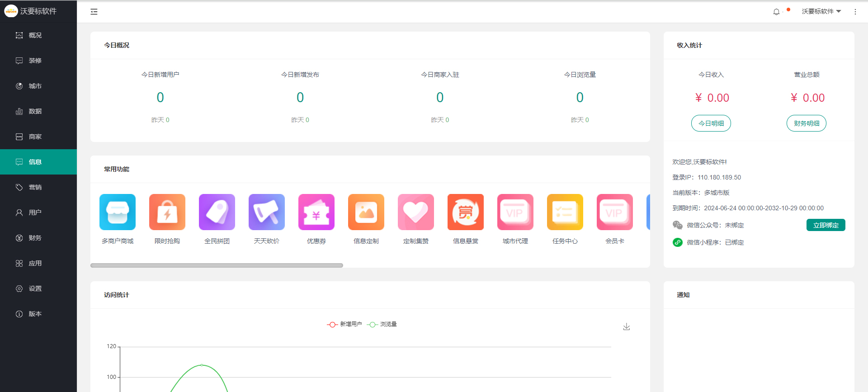Open the 天天砍价 bargain icon
868x392 pixels.
[x=267, y=212]
